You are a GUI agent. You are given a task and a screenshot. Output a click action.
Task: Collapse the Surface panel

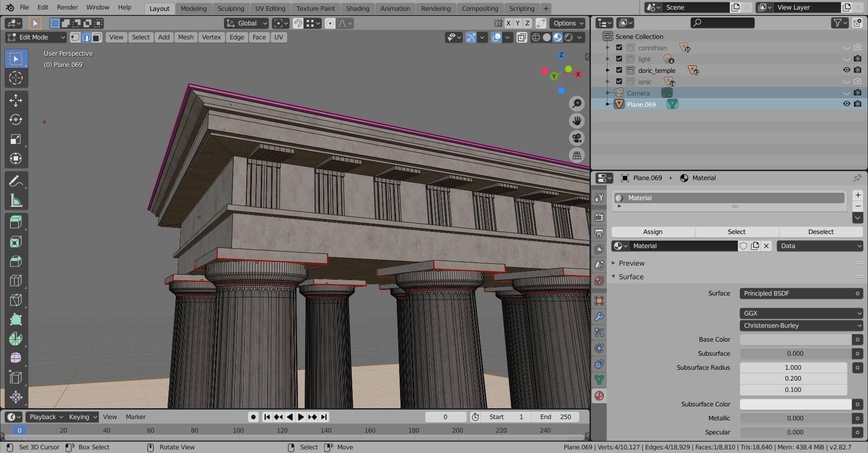pos(613,277)
